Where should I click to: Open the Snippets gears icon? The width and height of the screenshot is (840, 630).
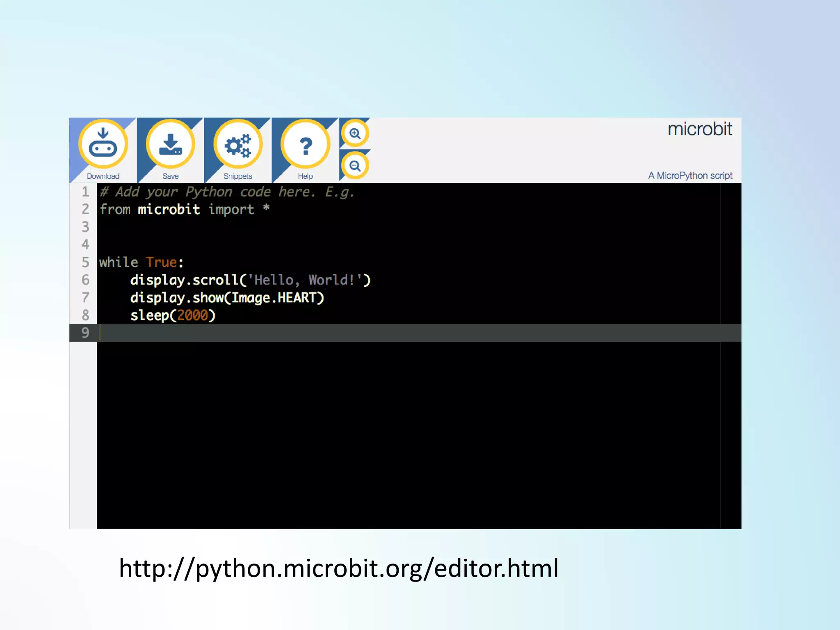(238, 144)
